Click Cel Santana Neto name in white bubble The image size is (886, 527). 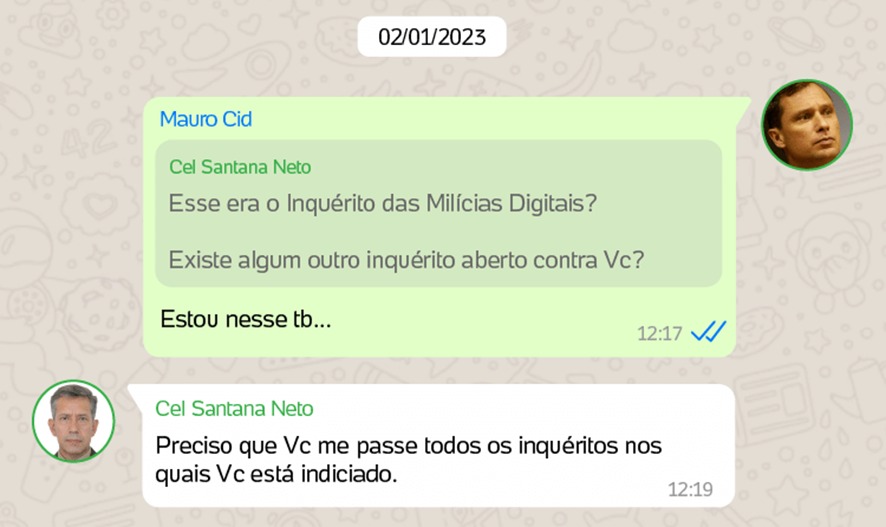(234, 408)
